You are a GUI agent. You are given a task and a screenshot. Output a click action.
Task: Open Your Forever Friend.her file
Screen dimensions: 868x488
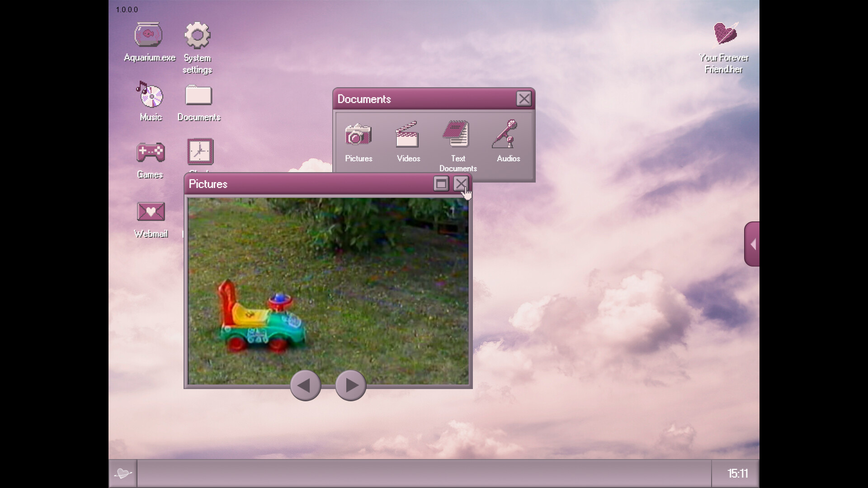tap(724, 34)
